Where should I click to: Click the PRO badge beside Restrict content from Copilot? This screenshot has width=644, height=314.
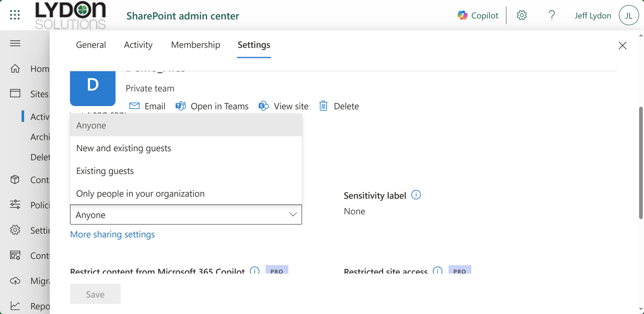(277, 270)
